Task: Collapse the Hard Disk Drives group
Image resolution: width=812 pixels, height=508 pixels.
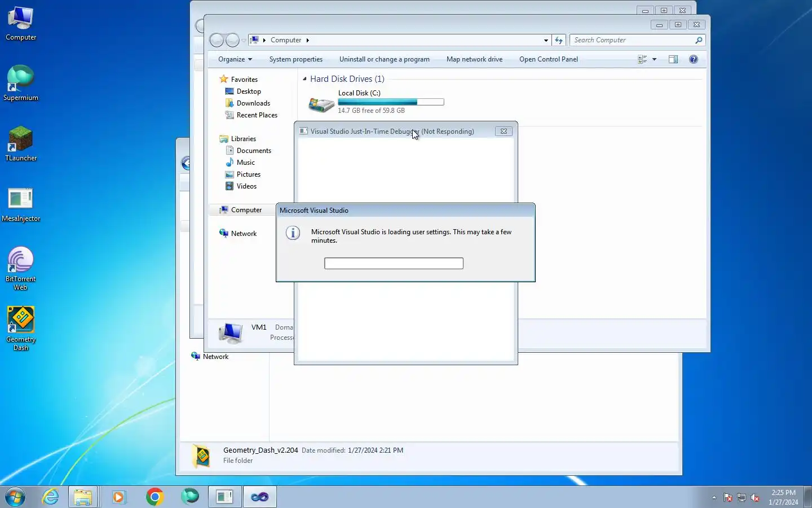Action: (x=304, y=79)
